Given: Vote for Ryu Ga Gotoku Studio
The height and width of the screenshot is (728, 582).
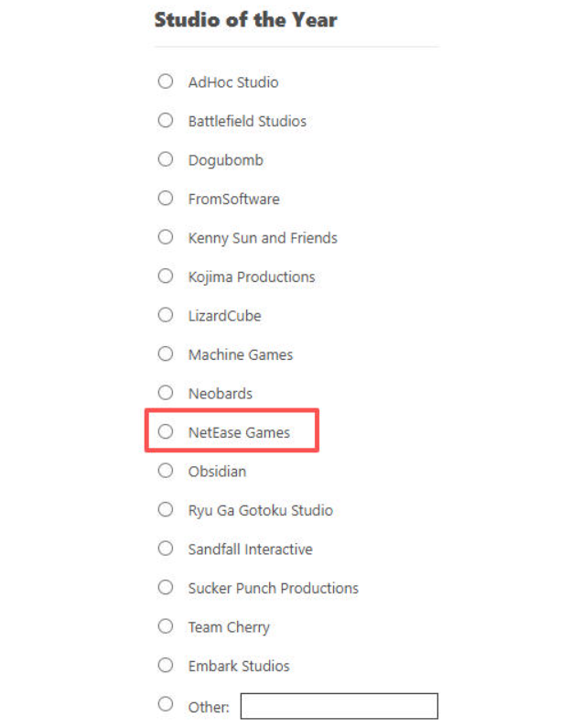Looking at the screenshot, I should 166,509.
